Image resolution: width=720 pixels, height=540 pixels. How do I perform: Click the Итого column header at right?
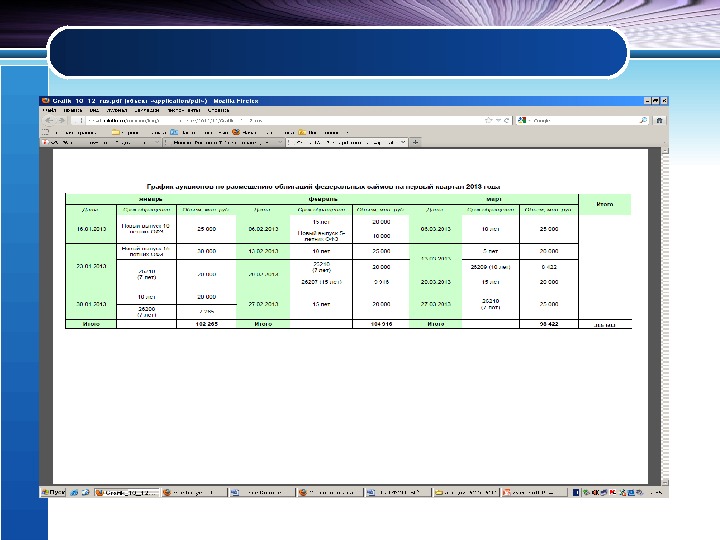pos(605,204)
